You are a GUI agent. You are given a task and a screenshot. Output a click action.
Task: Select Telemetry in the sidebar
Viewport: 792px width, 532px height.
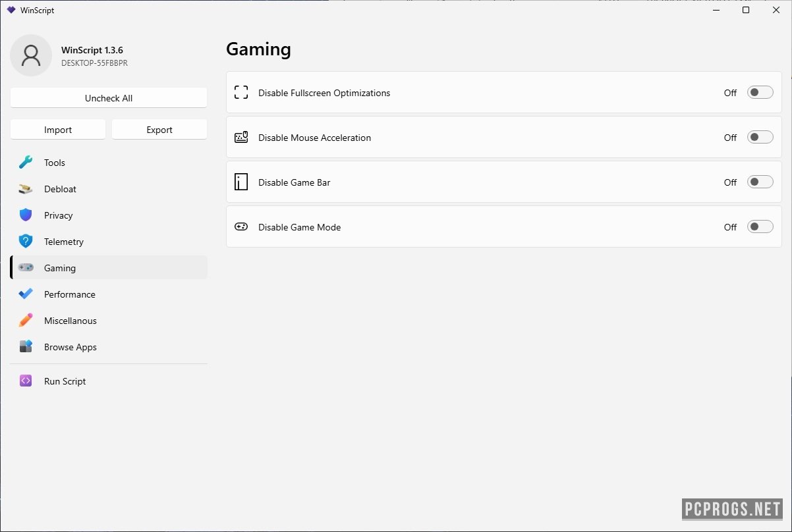pyautogui.click(x=109, y=242)
